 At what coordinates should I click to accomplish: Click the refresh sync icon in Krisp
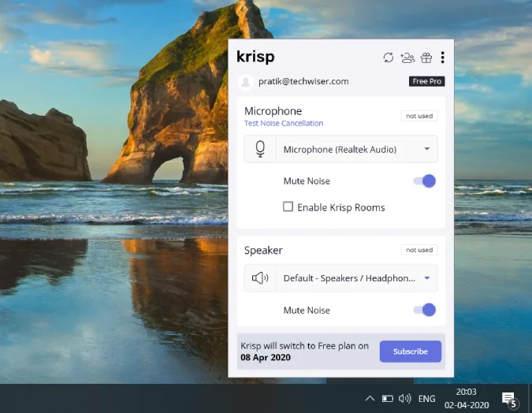click(388, 58)
